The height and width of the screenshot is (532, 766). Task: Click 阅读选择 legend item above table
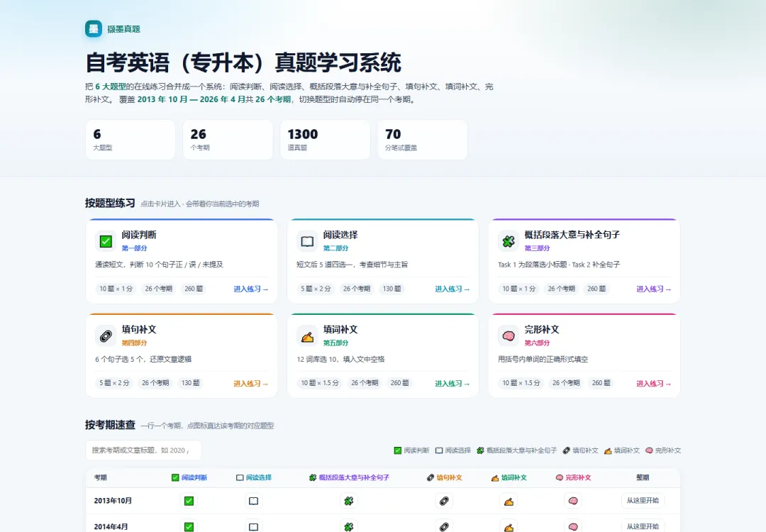453,450
